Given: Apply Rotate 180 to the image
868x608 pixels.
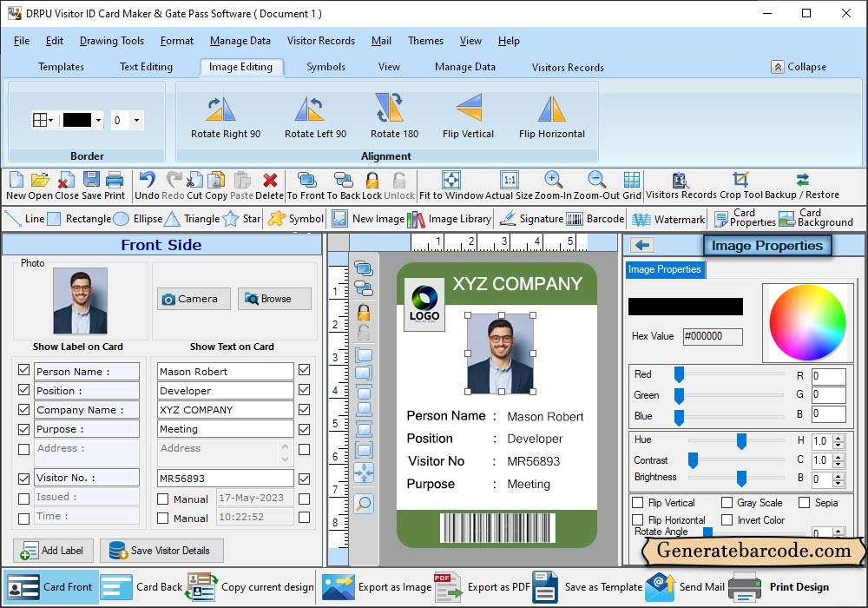Looking at the screenshot, I should click(x=389, y=108).
